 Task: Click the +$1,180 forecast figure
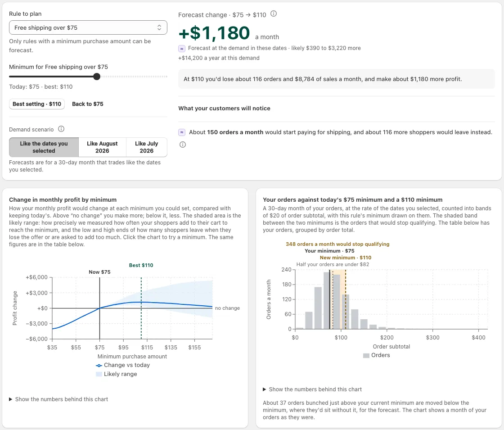tap(214, 33)
